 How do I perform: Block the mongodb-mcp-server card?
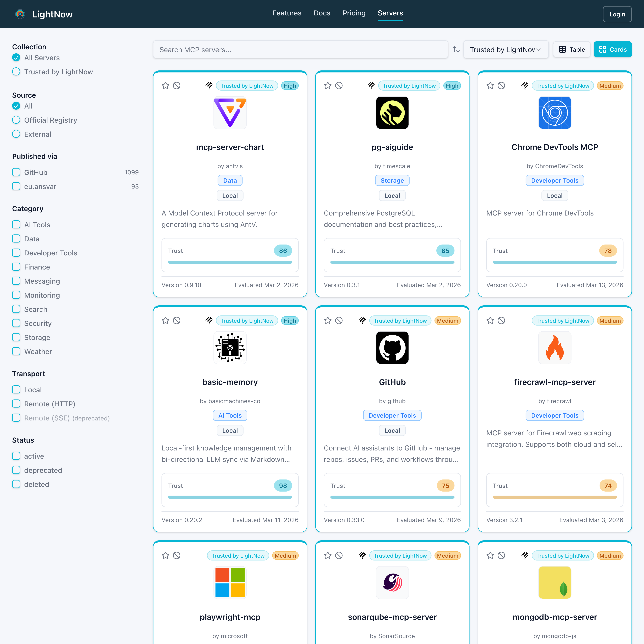501,556
